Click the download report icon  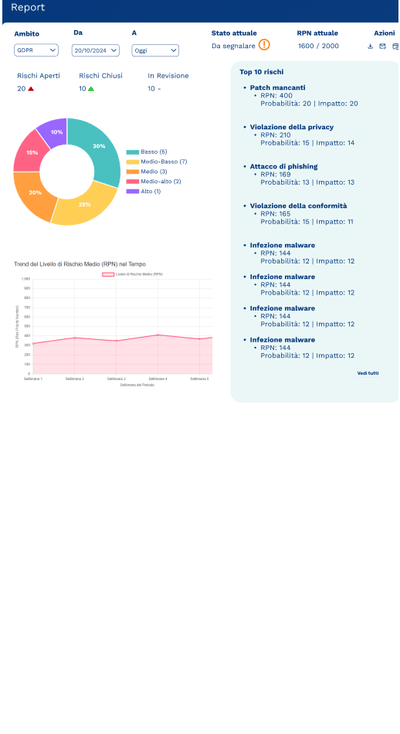370,46
